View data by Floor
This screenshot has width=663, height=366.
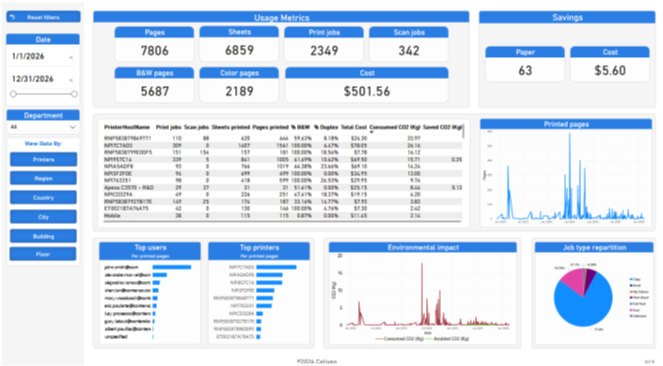tap(43, 254)
